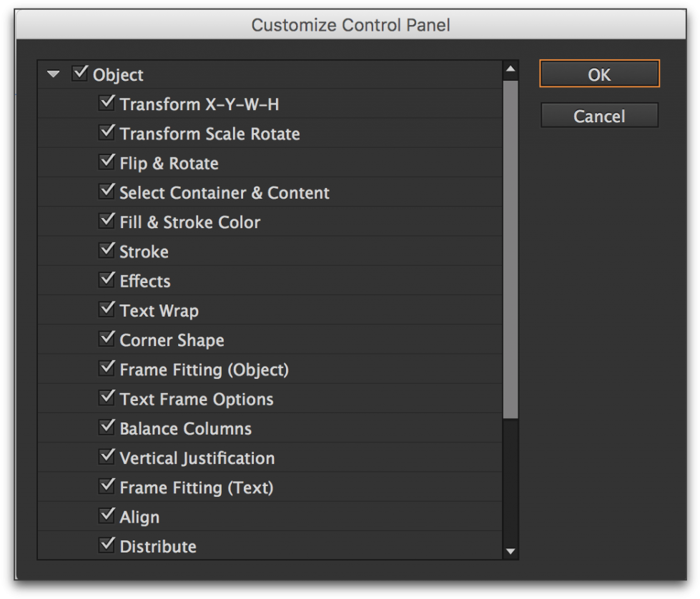Collapse the Object group disclosure triangle
Screen dimensions: 700x599
coord(53,74)
